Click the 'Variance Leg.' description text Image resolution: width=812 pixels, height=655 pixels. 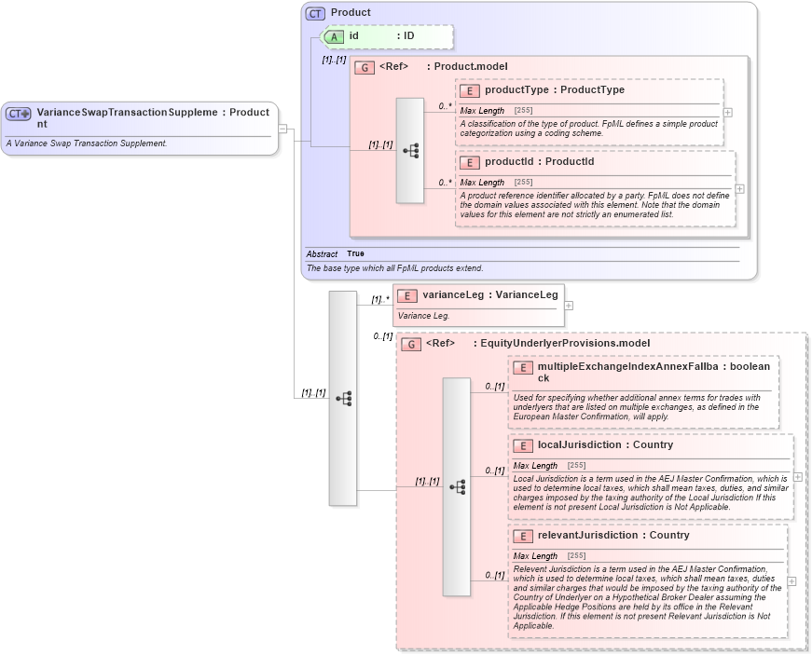click(423, 316)
